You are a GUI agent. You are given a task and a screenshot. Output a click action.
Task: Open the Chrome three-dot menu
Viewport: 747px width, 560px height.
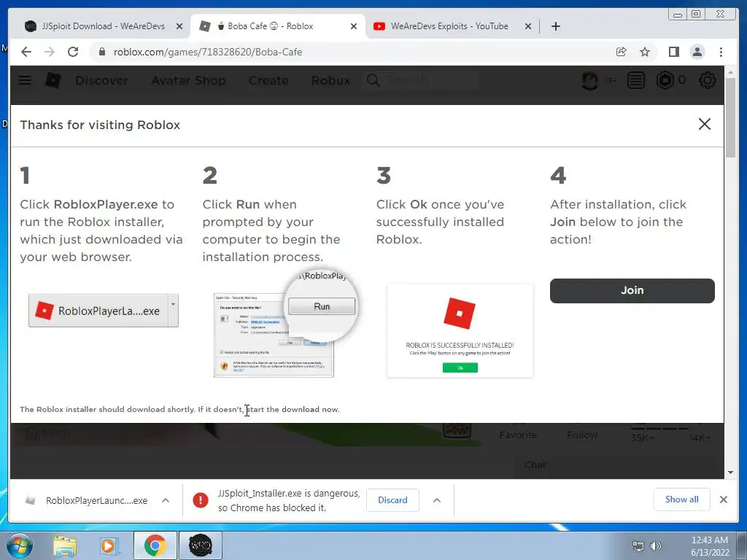pos(721,52)
